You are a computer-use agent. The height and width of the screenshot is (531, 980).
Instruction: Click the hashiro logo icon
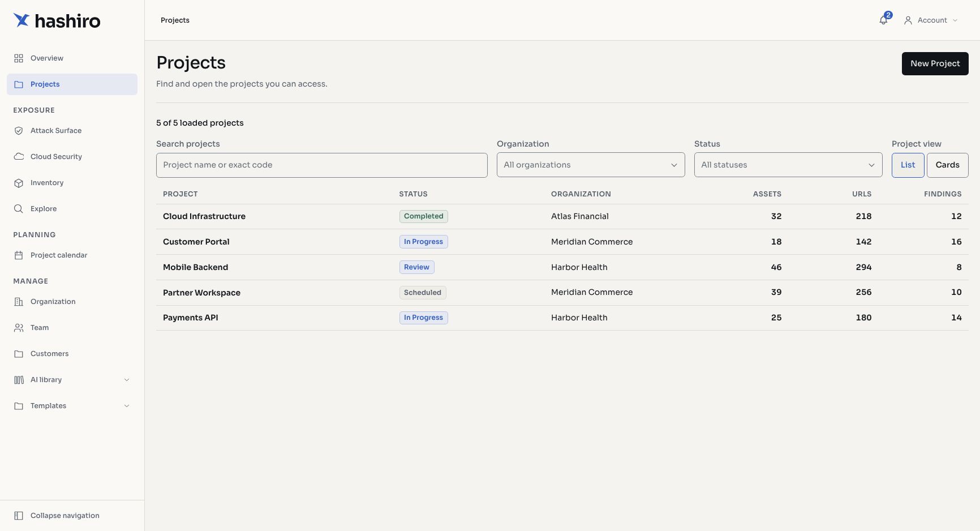pyautogui.click(x=22, y=20)
